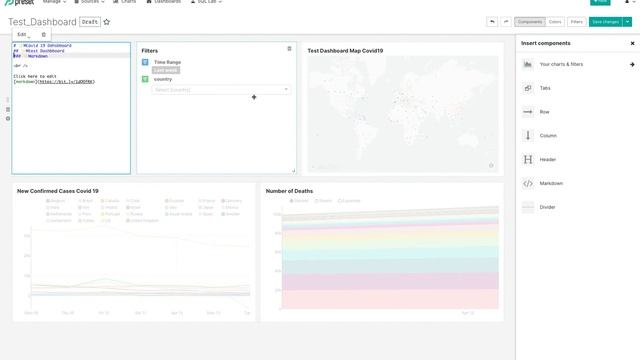The image size is (640, 360).
Task: Open the Dashboards menu item
Action: [x=164, y=2]
